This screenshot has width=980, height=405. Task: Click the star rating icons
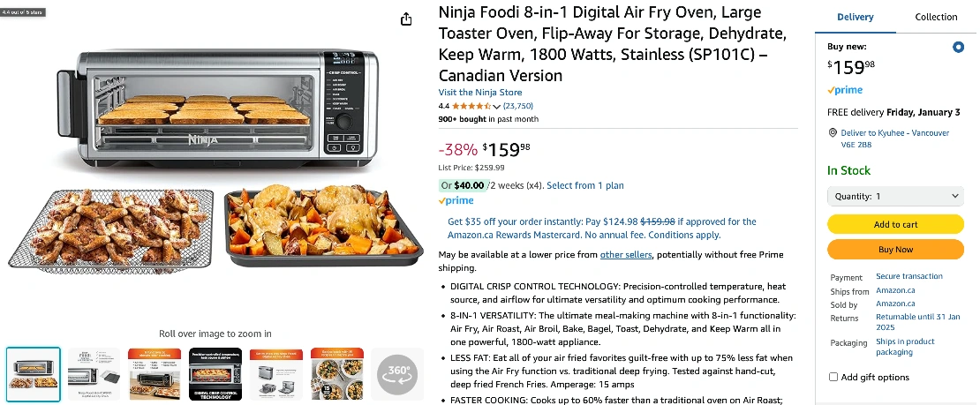tap(471, 106)
